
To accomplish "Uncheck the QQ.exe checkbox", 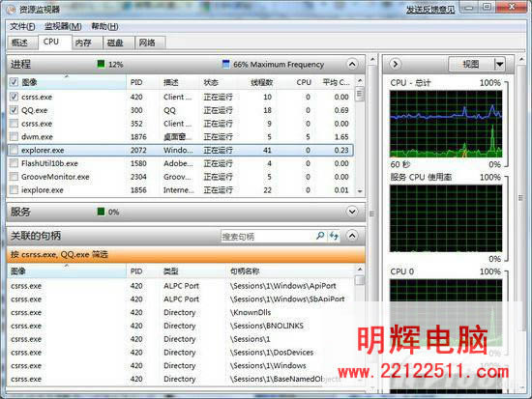I will [14, 110].
